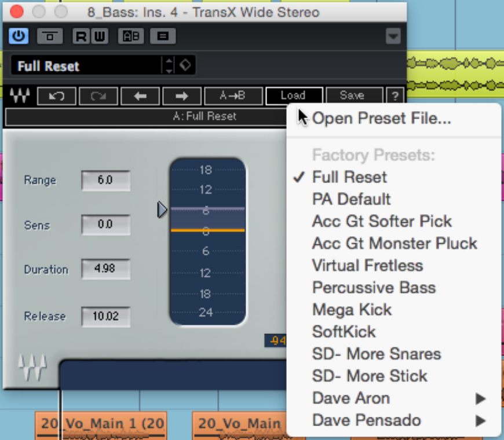Click the diamond preset browser icon
The width and height of the screenshot is (504, 440).
coord(185,65)
